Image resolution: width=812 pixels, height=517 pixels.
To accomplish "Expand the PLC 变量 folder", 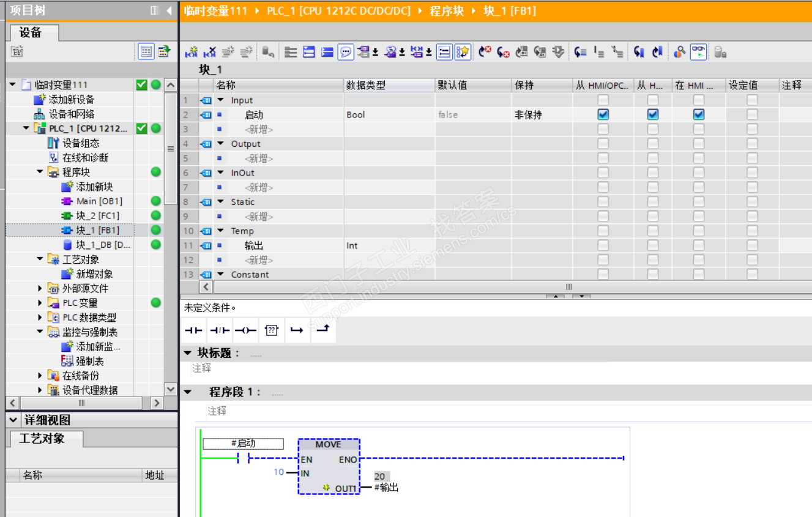I will pyautogui.click(x=40, y=303).
